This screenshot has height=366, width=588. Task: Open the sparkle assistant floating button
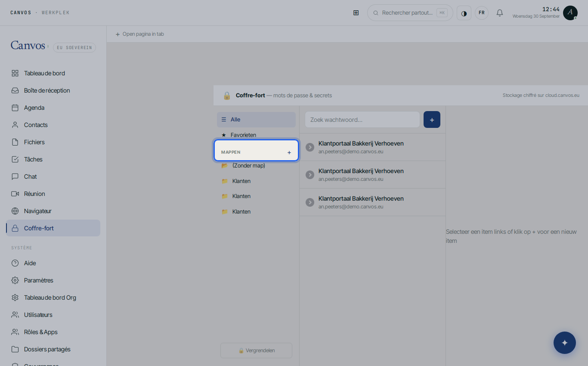565,343
